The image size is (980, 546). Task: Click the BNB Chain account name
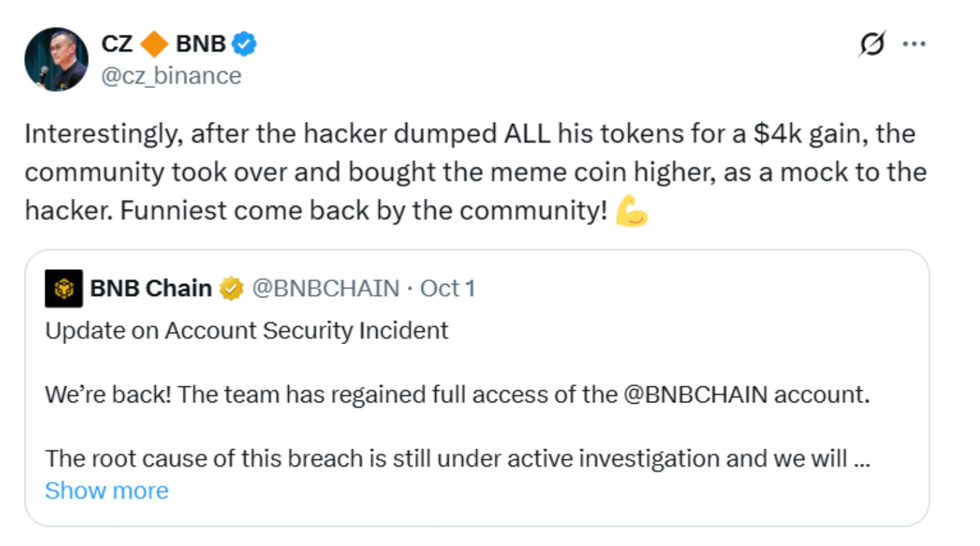click(151, 288)
